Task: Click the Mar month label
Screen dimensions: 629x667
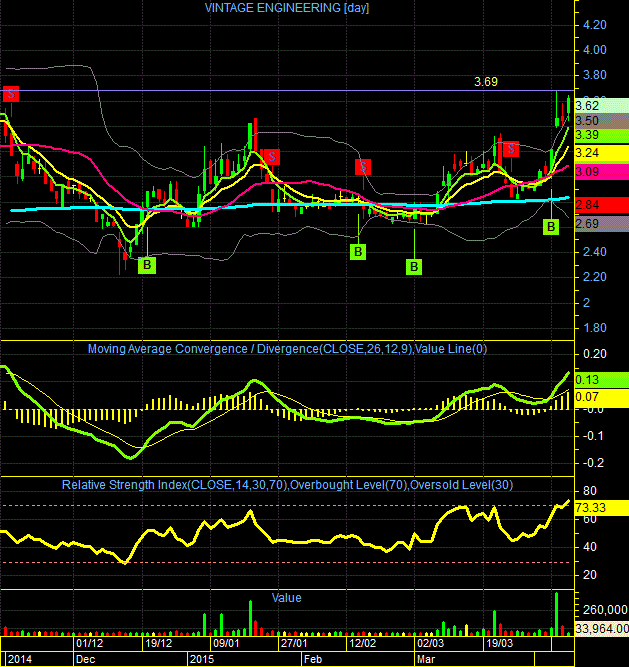Action: [426, 659]
